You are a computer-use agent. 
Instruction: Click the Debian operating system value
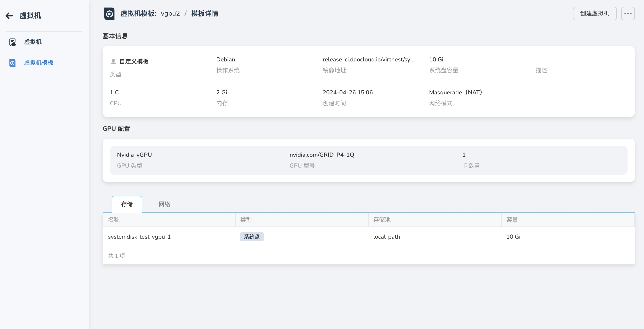[225, 60]
